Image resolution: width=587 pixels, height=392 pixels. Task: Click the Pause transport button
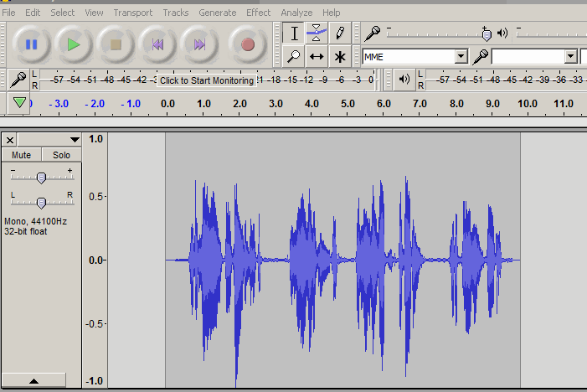32,45
